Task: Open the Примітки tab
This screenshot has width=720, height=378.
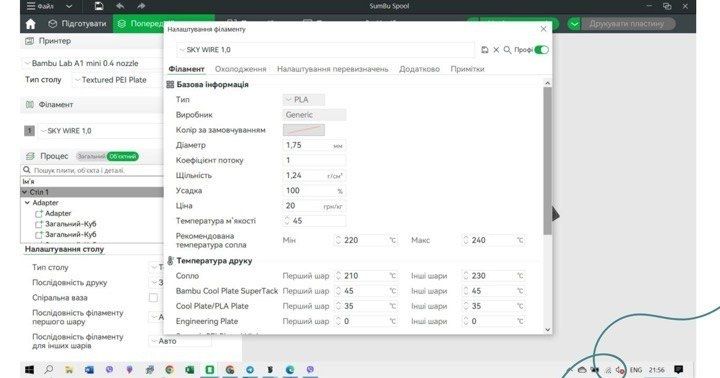Action: (467, 69)
